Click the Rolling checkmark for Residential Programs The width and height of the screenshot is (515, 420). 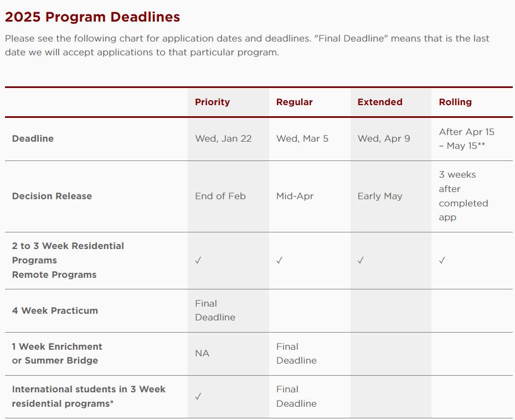pyautogui.click(x=442, y=261)
